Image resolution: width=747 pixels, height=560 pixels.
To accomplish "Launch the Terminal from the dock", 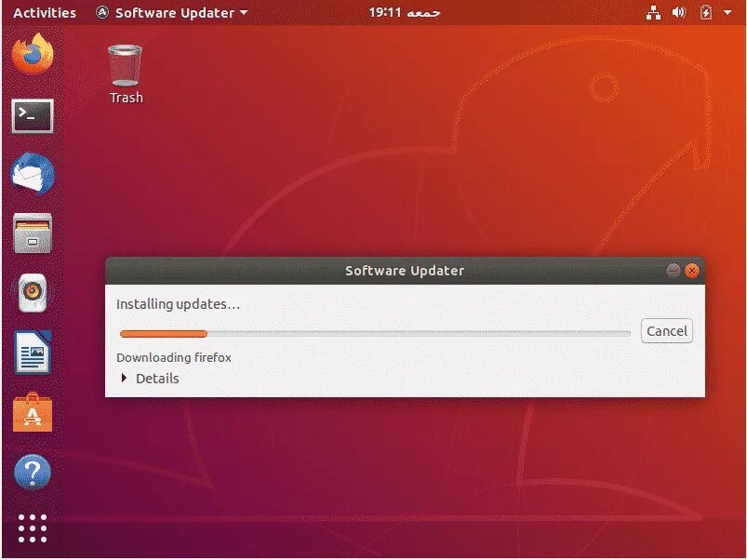I will pyautogui.click(x=33, y=115).
